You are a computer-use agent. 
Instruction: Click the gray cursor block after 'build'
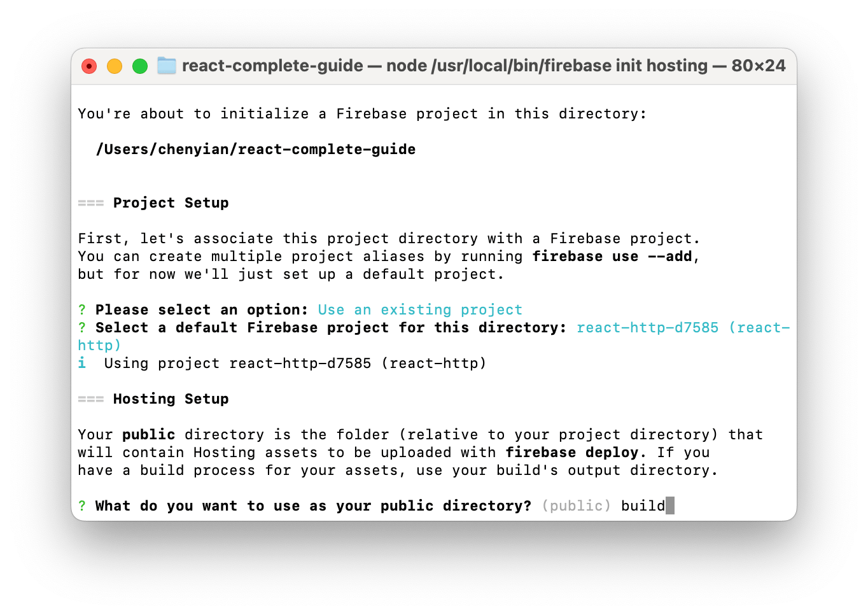tap(670, 506)
